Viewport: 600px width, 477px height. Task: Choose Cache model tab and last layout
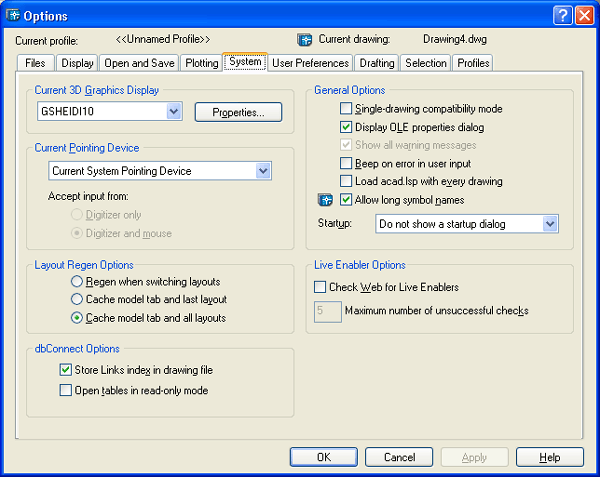tap(76, 300)
